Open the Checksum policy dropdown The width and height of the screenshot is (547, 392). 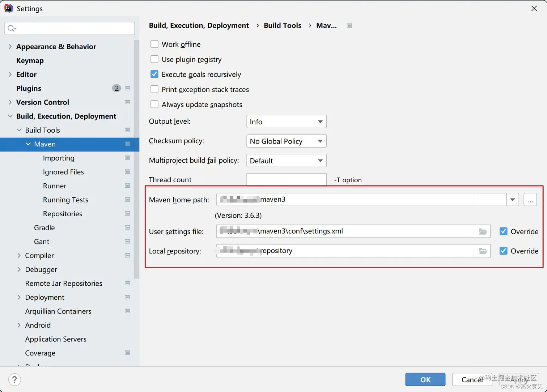coord(287,141)
